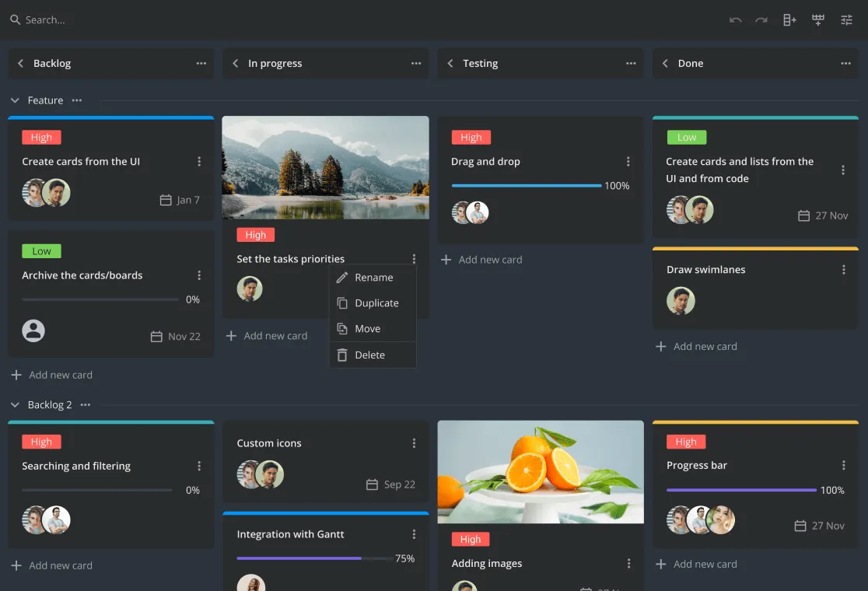868x591 pixels.
Task: Open Backlog 2 swimlane options dots
Action: click(86, 404)
